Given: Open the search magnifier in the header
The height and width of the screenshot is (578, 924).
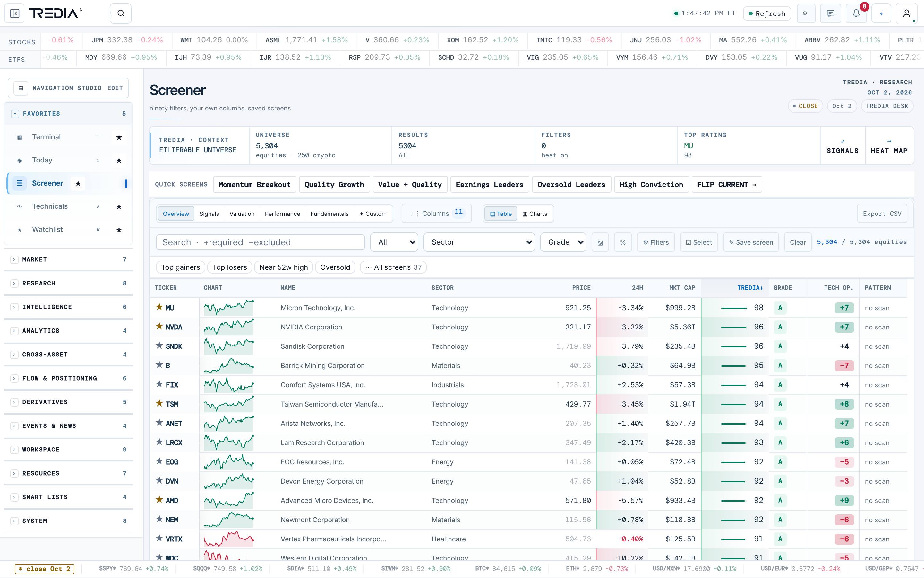Looking at the screenshot, I should [x=121, y=13].
